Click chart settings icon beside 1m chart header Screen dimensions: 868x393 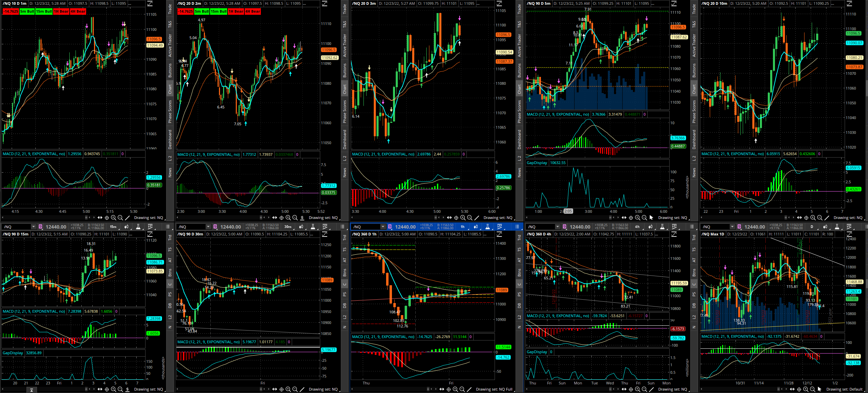click(x=150, y=4)
